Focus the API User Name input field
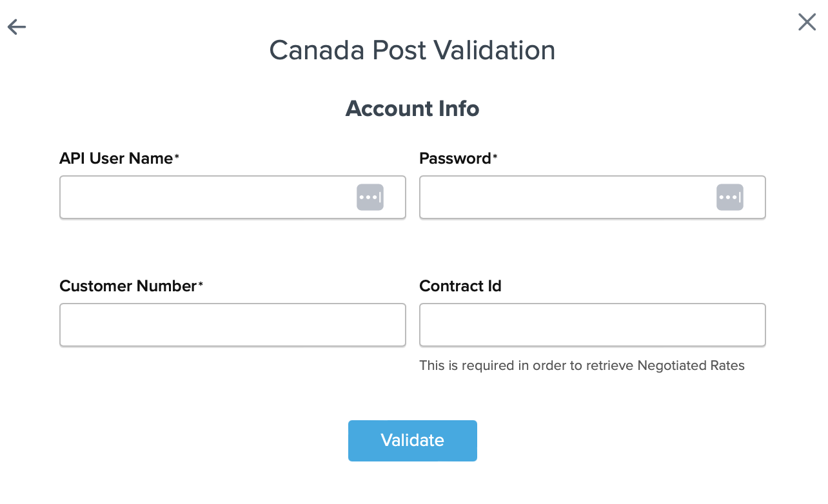The height and width of the screenshot is (504, 828). 206,197
